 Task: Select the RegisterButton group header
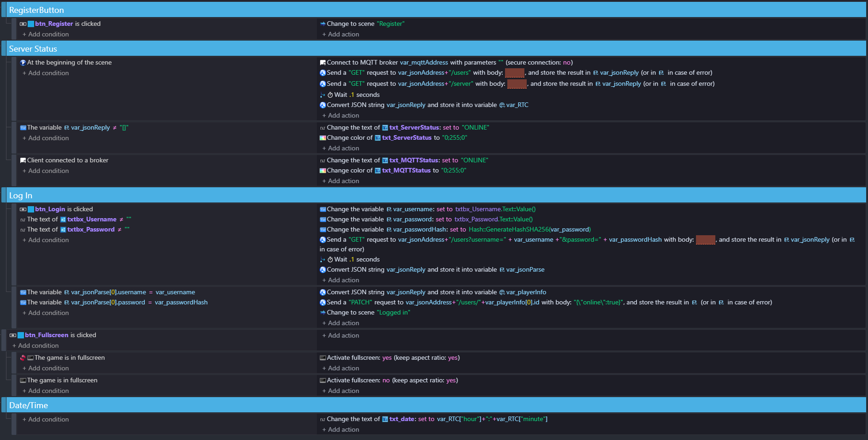[x=434, y=10]
